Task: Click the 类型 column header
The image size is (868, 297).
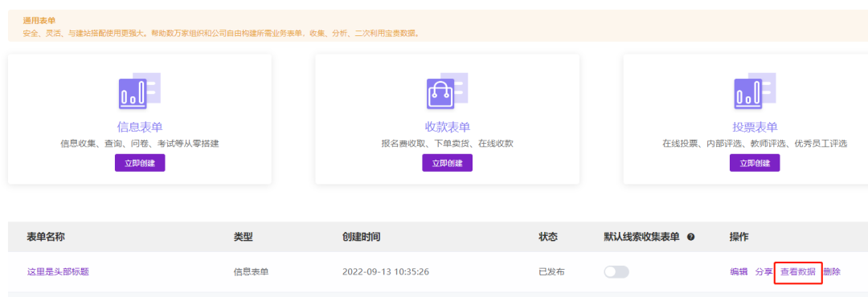Action: tap(243, 237)
